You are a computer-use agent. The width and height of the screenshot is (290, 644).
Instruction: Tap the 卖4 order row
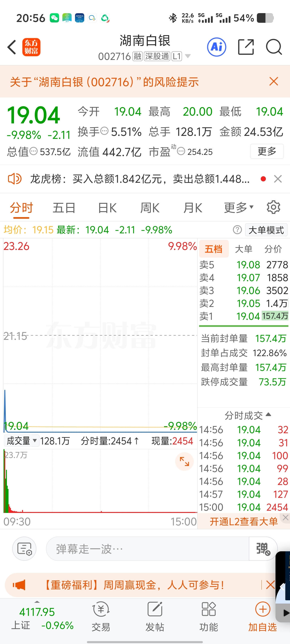coord(244,278)
